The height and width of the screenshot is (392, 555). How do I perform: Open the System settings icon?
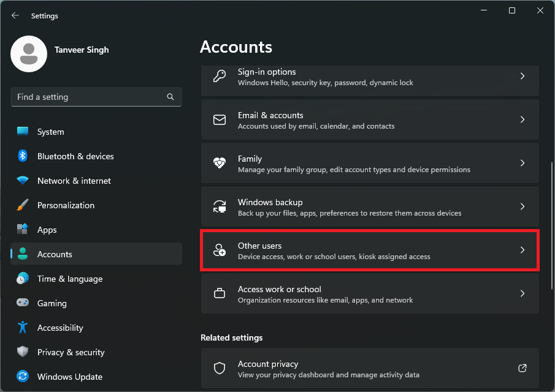point(23,131)
